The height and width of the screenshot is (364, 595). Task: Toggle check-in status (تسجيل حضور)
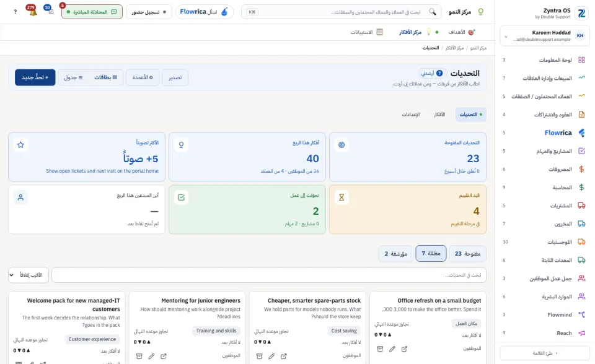pos(149,12)
